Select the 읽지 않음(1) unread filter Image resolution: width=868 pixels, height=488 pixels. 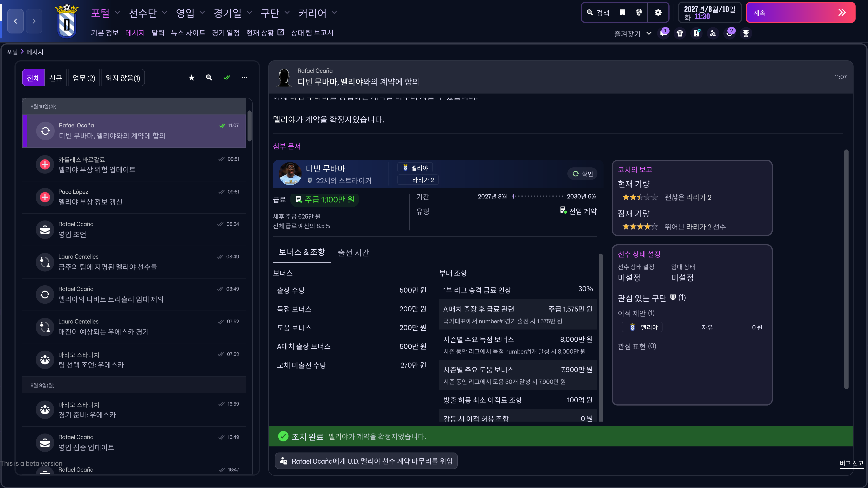(x=123, y=78)
